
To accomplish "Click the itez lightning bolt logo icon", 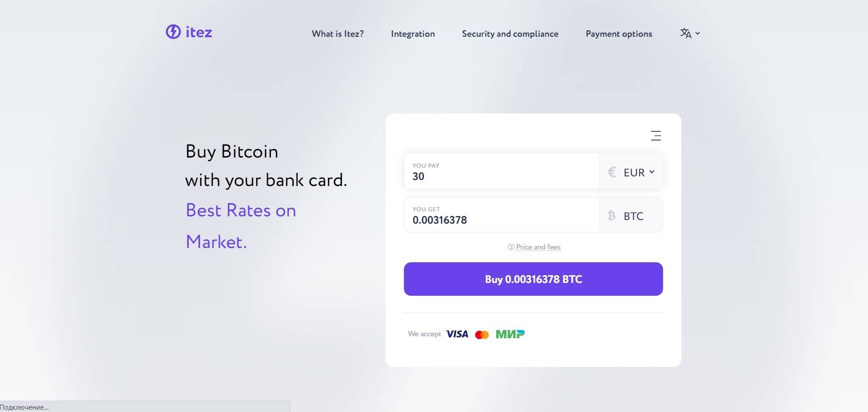I will [173, 32].
